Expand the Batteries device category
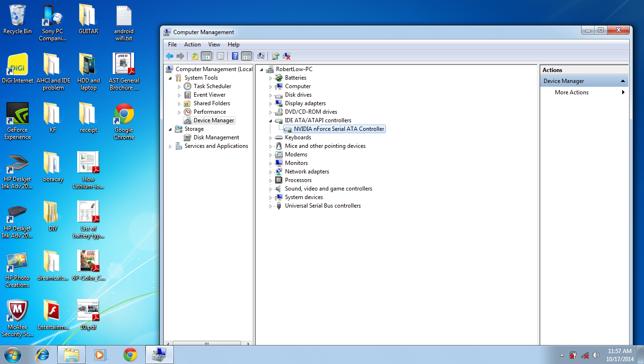Viewport: 644px width, 364px height. (x=271, y=78)
